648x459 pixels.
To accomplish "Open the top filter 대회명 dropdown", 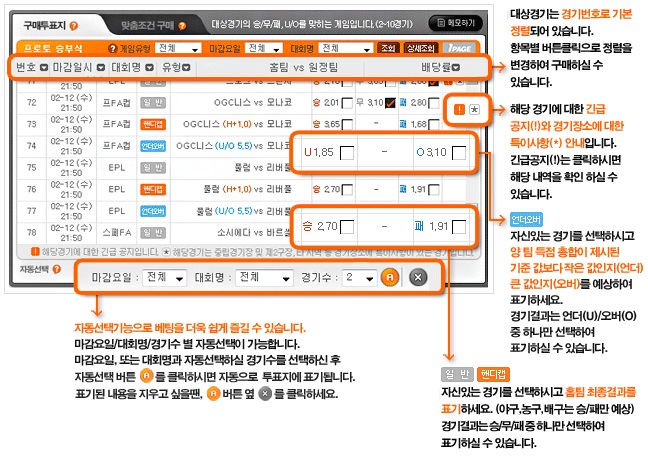I will pyautogui.click(x=346, y=48).
